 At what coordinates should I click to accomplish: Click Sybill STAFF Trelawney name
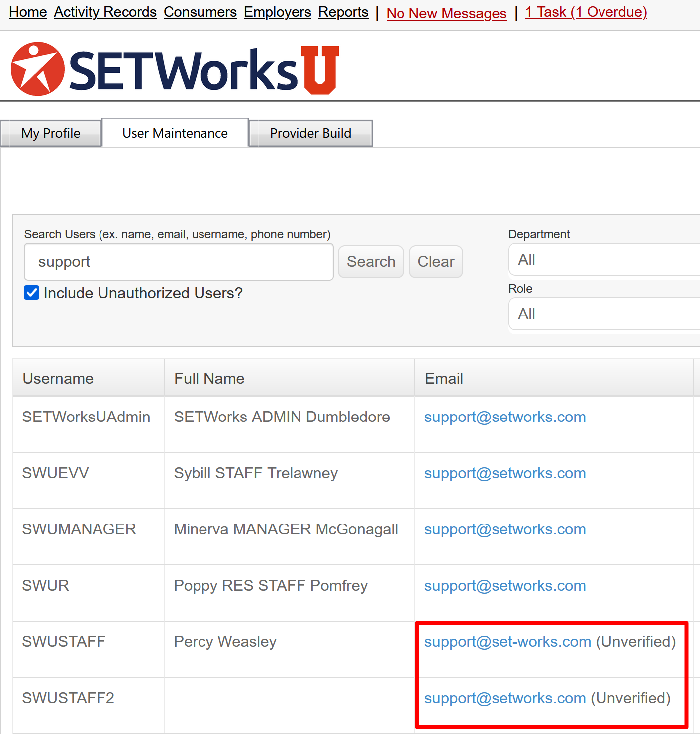tap(256, 473)
